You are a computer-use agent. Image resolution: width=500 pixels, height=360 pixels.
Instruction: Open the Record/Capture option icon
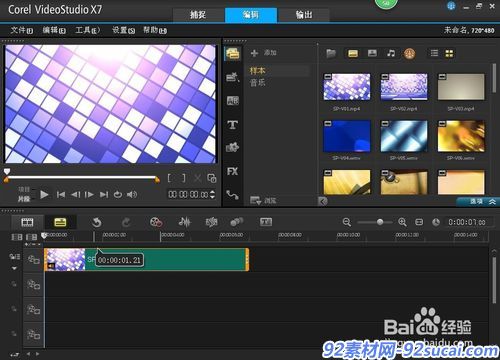pyautogui.click(x=156, y=222)
